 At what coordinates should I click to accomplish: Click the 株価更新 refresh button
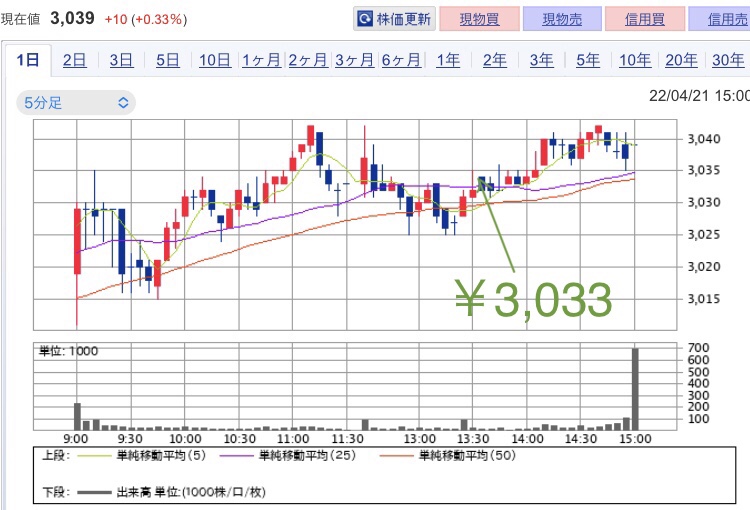pos(394,19)
